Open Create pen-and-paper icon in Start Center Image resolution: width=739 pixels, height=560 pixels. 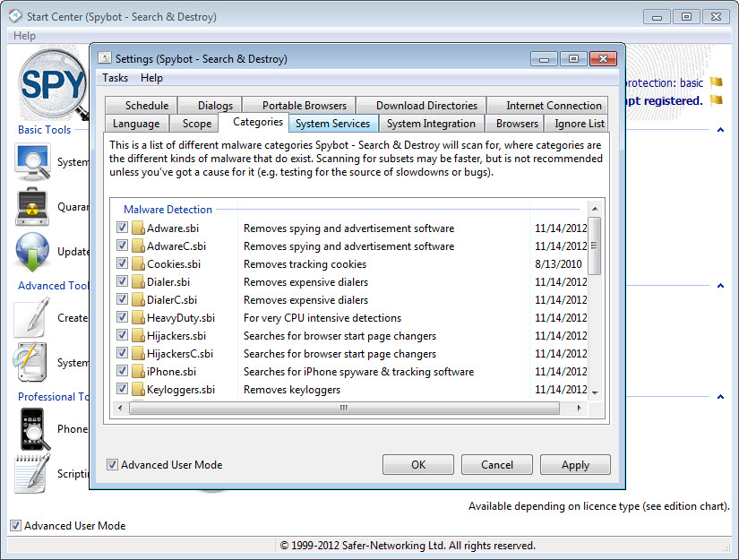point(32,318)
